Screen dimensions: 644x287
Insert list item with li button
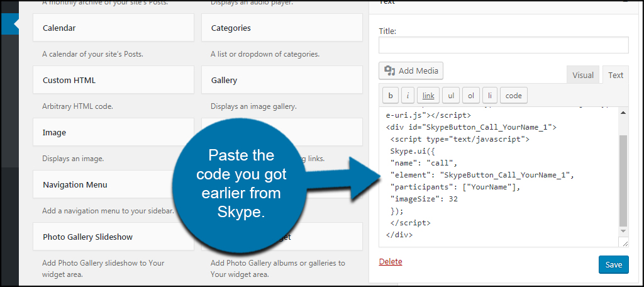(490, 96)
